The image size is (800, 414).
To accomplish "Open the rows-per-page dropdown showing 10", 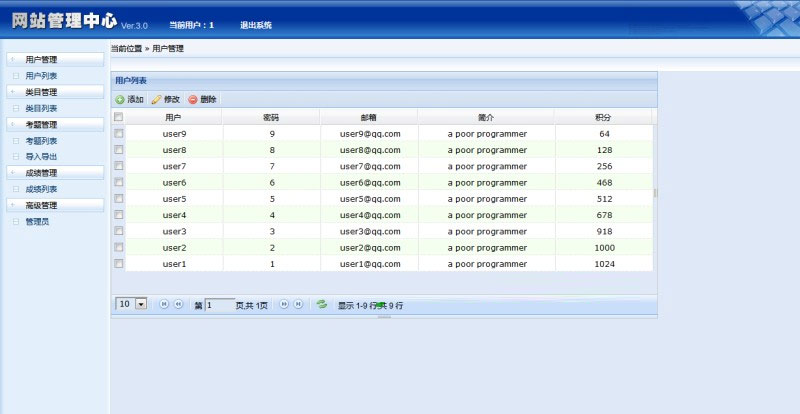I will coord(141,304).
